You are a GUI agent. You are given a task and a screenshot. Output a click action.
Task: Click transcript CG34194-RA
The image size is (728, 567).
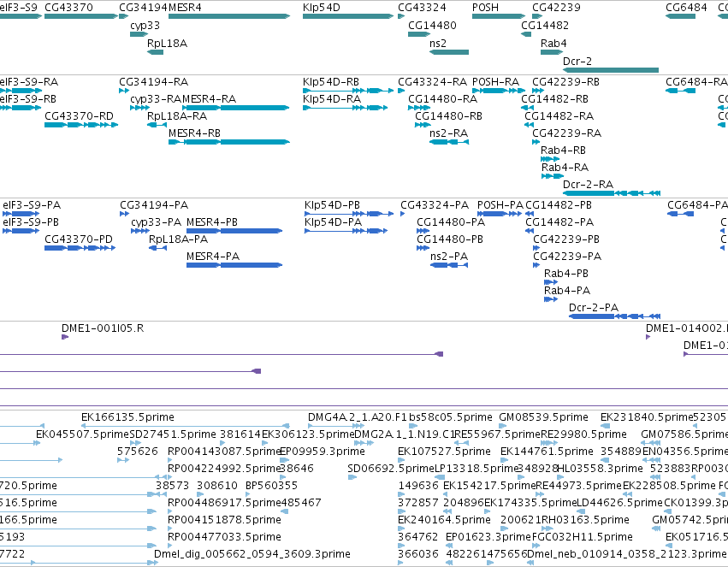(124, 91)
